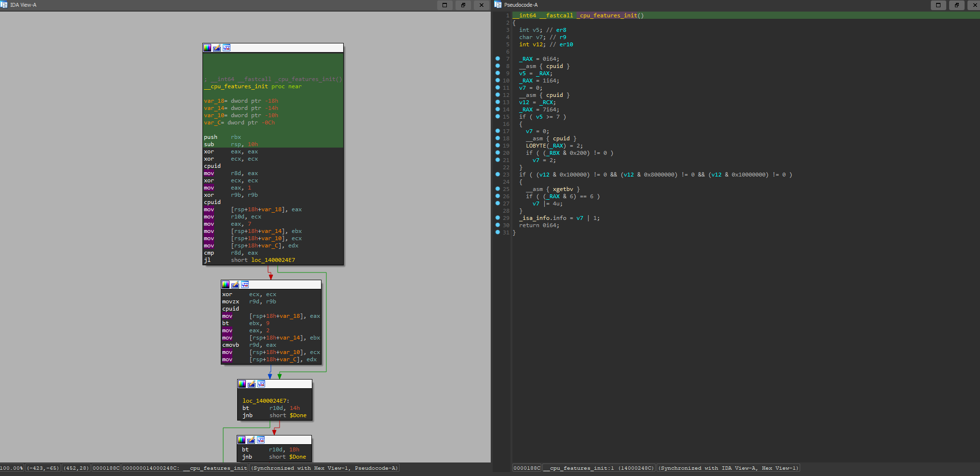This screenshot has height=476, width=980.
Task: Toggle breakpoint dot on pseudocode line 12
Action: point(497,95)
